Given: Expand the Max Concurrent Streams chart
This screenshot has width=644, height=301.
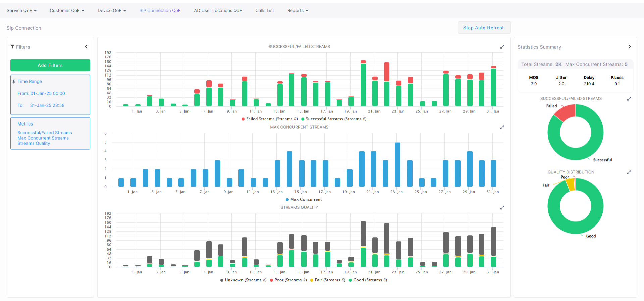Looking at the screenshot, I should 502,128.
